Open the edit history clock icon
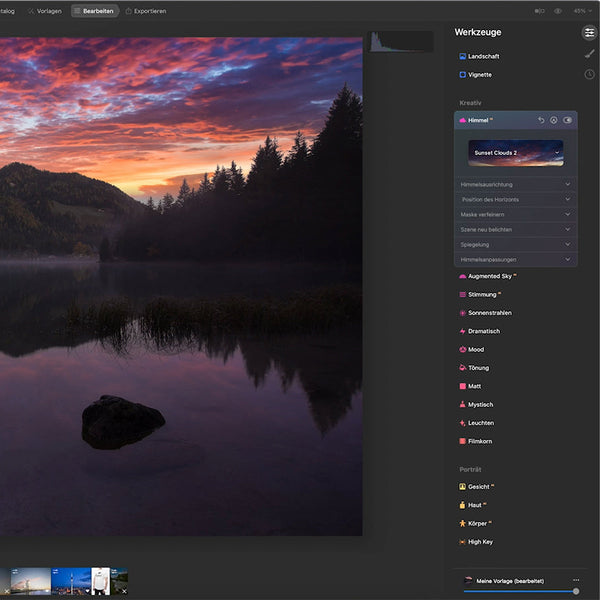This screenshot has width=600, height=600. coord(589,74)
